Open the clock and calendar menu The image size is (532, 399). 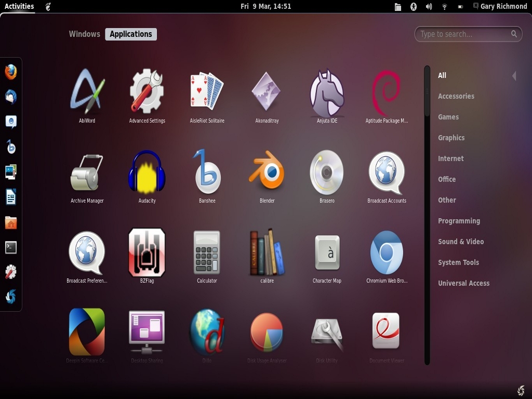pyautogui.click(x=265, y=6)
